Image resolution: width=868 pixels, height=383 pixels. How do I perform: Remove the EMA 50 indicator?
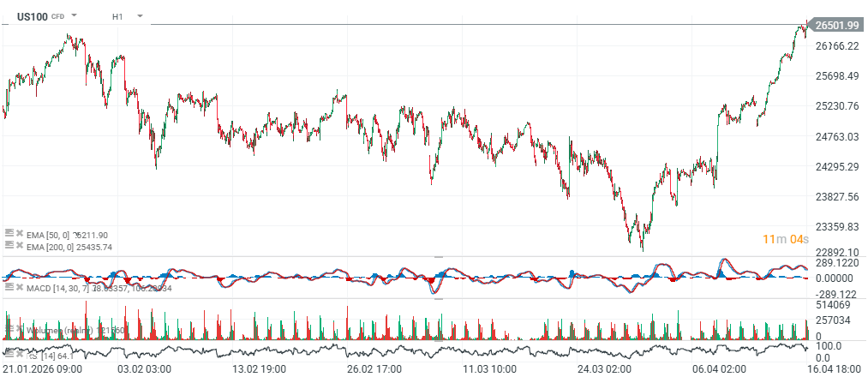click(x=19, y=234)
